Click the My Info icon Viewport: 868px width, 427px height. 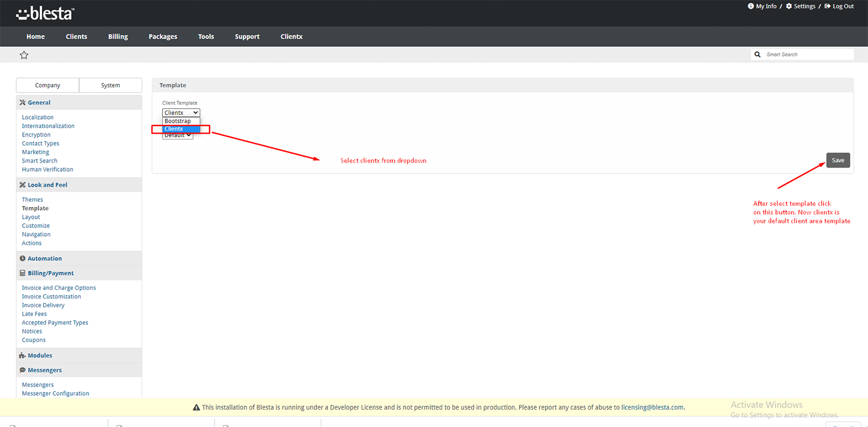(x=751, y=6)
